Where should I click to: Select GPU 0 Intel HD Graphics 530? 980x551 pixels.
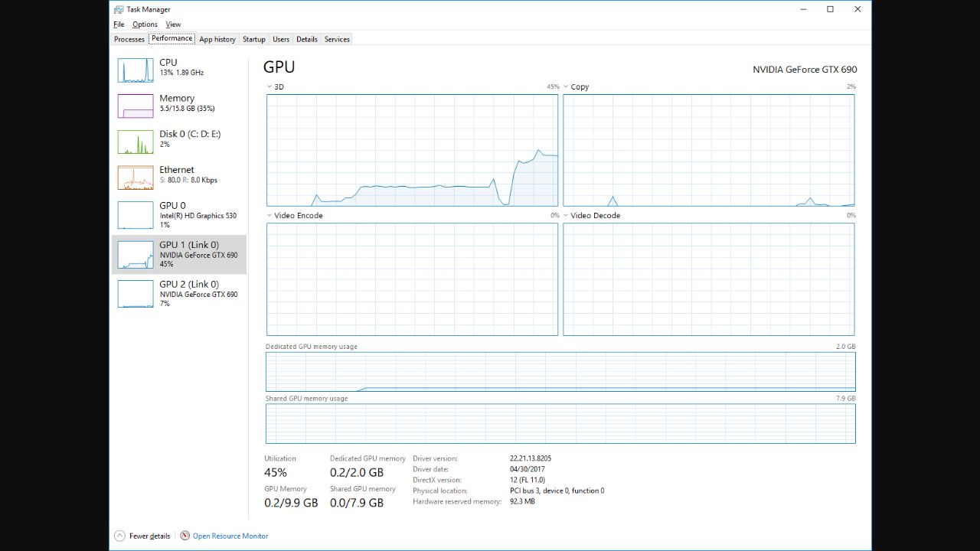click(x=179, y=215)
